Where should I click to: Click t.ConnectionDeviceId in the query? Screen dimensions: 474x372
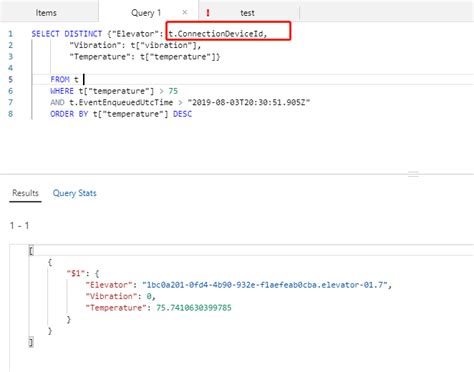click(x=217, y=34)
